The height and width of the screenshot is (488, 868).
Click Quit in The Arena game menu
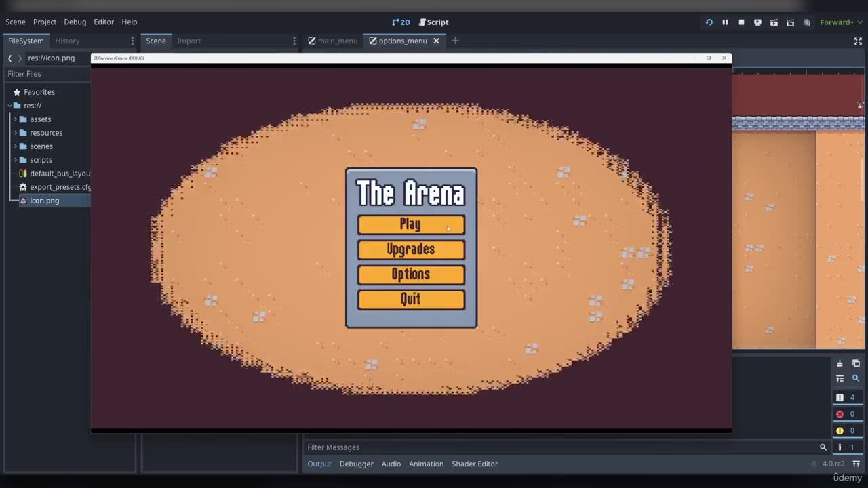[411, 300]
